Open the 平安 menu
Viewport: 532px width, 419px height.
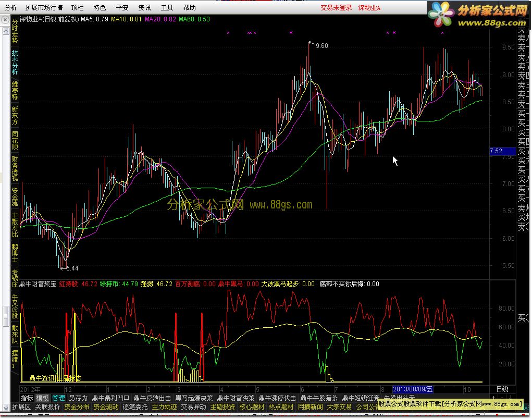pyautogui.click(x=122, y=7)
